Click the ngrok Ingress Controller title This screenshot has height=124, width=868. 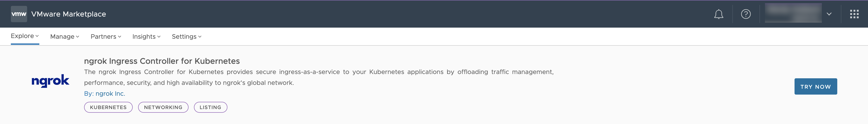point(162,61)
